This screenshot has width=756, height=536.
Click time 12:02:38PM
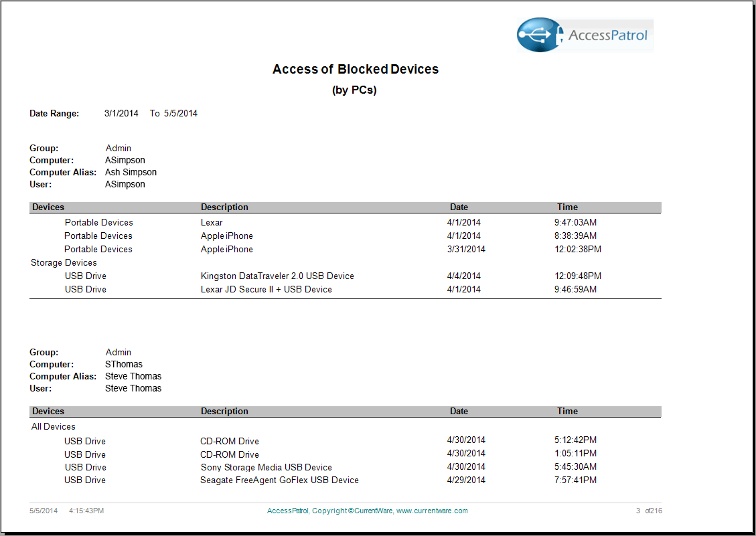(x=578, y=250)
